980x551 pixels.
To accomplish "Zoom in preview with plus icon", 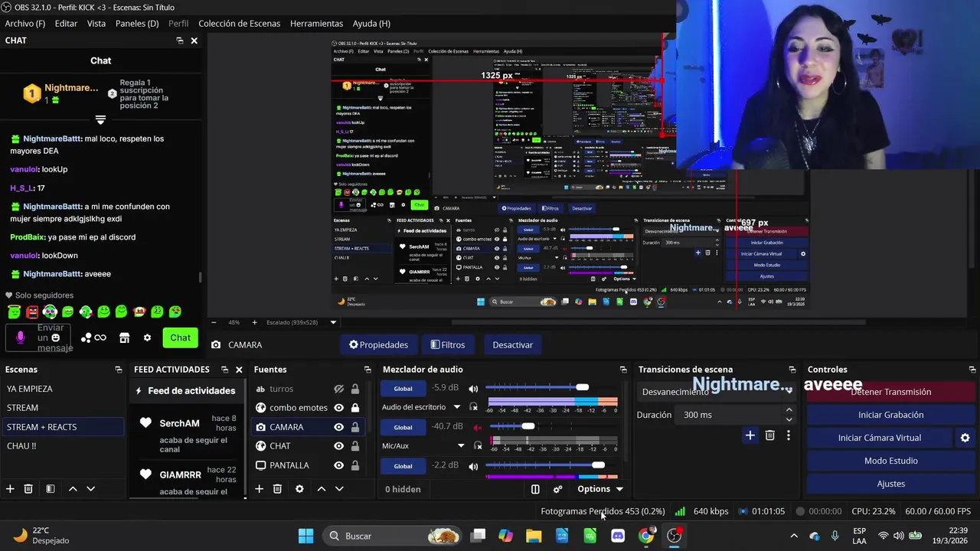I will [x=254, y=322].
